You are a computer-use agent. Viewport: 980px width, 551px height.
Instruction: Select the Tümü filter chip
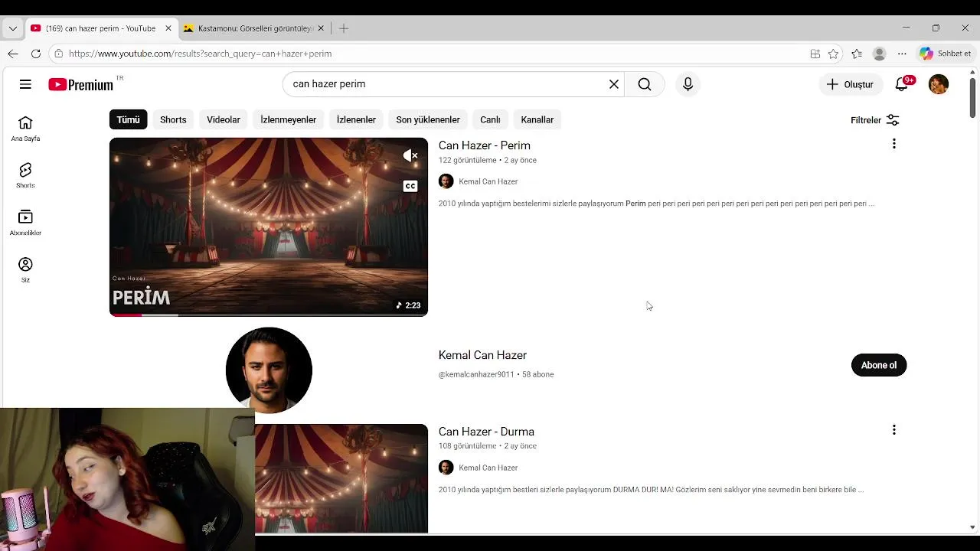click(x=128, y=119)
